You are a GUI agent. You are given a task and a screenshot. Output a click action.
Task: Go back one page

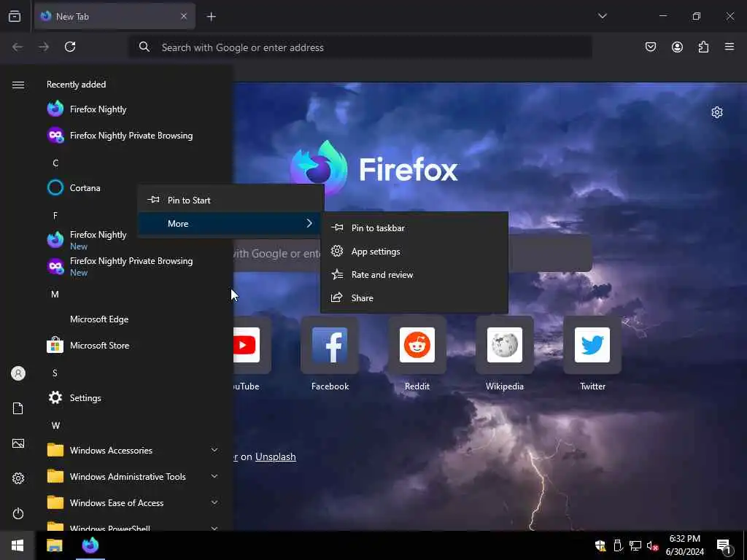[18, 47]
